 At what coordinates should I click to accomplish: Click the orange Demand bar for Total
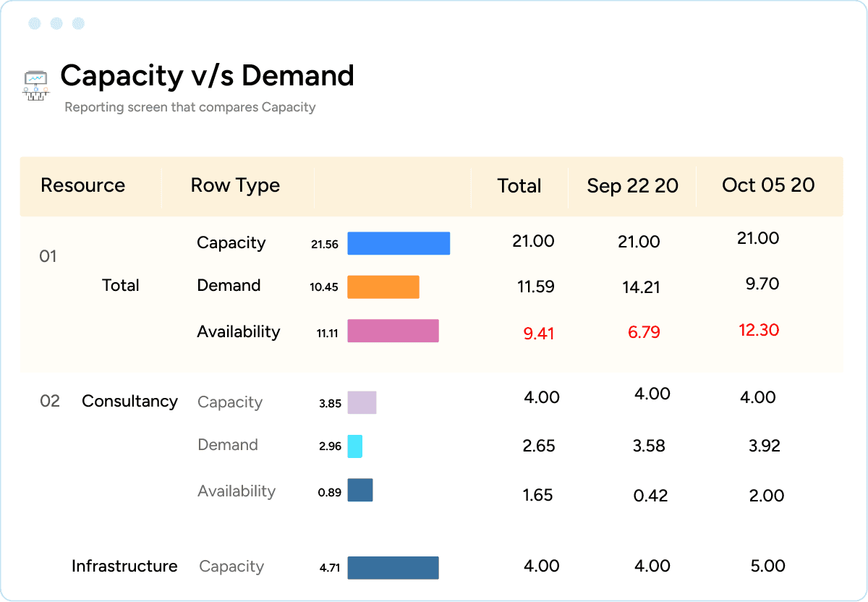383,287
